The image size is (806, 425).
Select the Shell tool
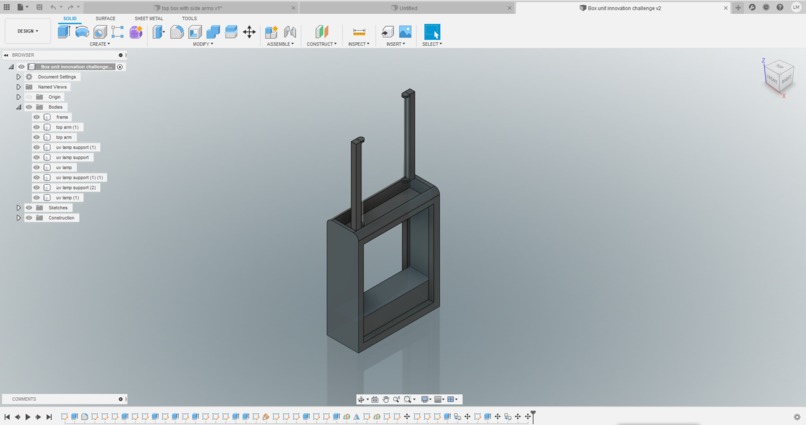(195, 32)
